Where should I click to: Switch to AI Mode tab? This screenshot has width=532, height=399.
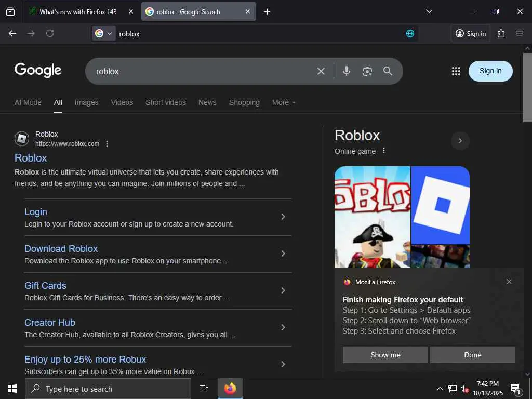pyautogui.click(x=28, y=102)
